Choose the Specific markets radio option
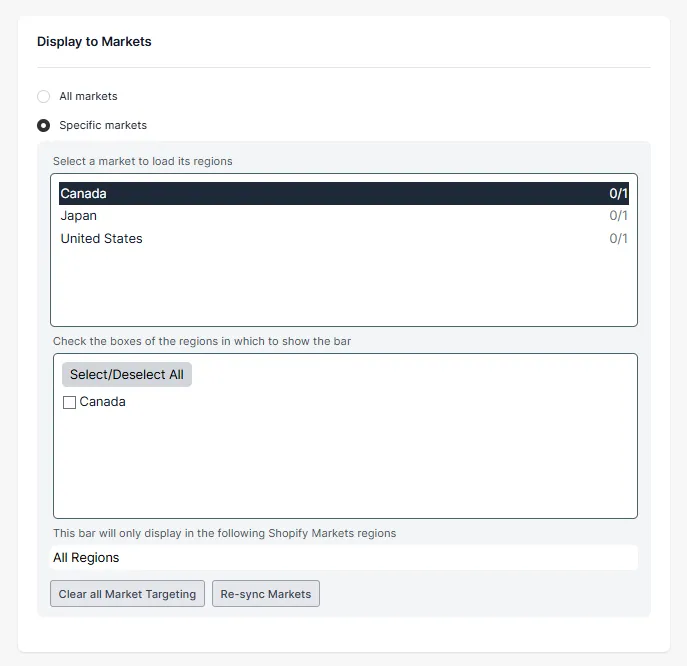This screenshot has height=666, width=687. 43,125
